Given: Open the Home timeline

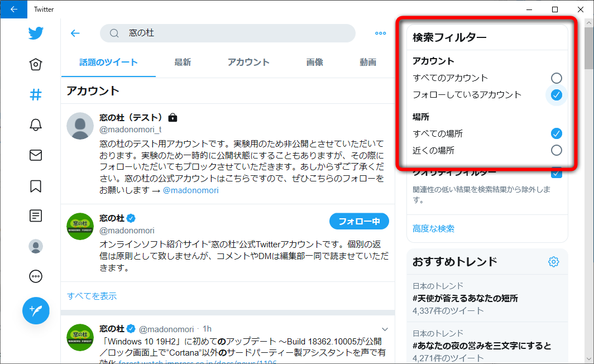Looking at the screenshot, I should point(35,64).
